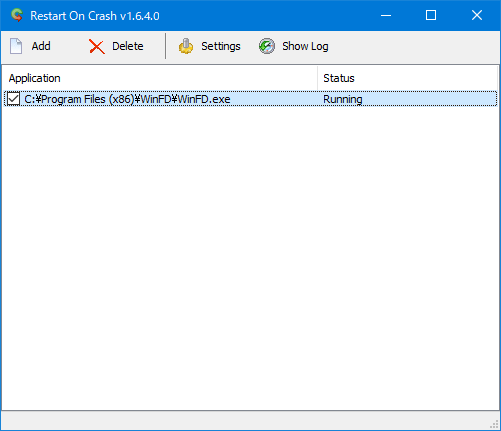
Task: Minimize the Restart On Crash window
Action: click(x=386, y=15)
